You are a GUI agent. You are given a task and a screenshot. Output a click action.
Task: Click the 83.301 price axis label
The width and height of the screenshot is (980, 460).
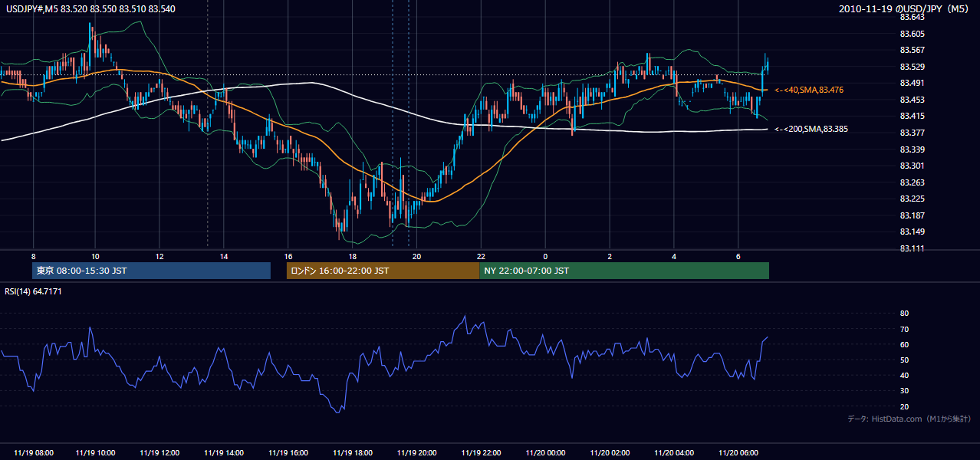coord(912,166)
